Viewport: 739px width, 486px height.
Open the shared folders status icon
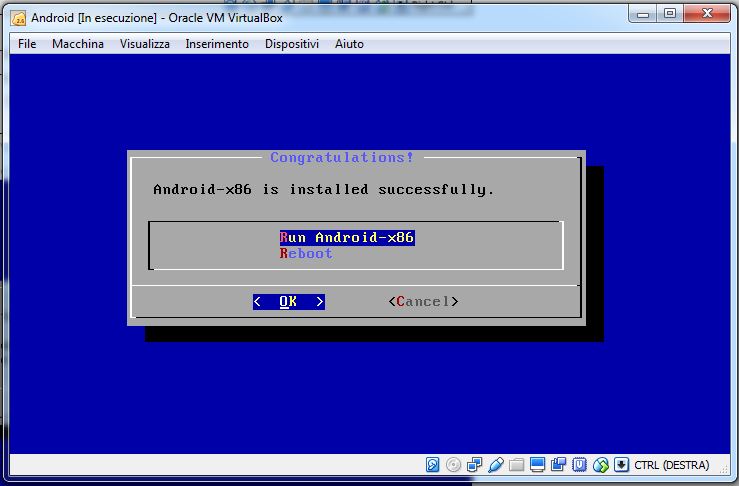(x=516, y=465)
